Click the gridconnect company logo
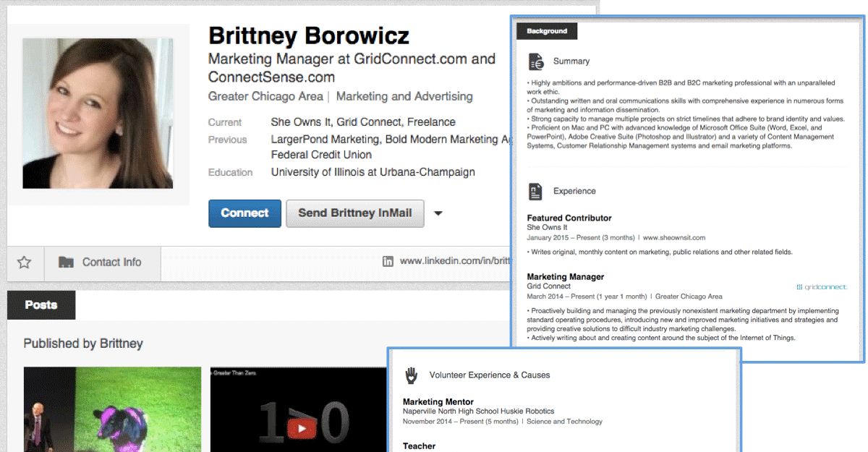868x452 pixels. click(821, 287)
